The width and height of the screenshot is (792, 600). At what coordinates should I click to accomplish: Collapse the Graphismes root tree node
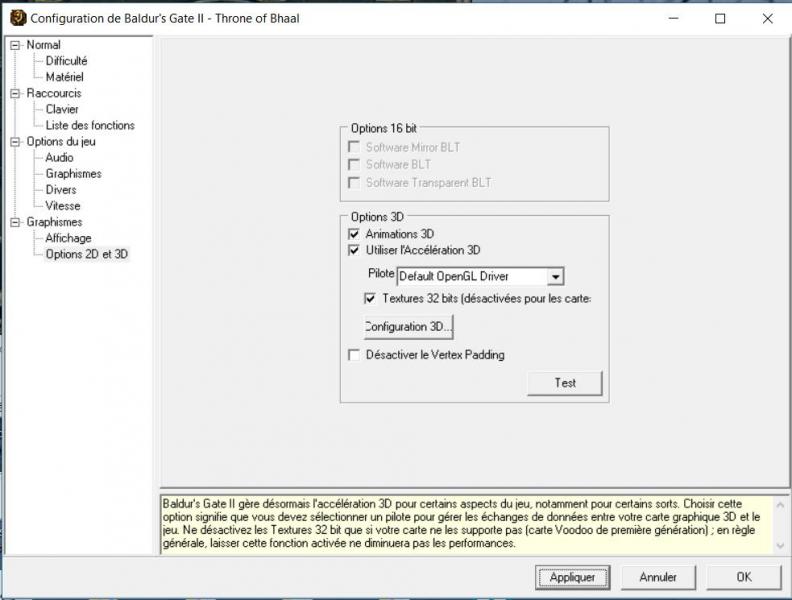coord(16,222)
